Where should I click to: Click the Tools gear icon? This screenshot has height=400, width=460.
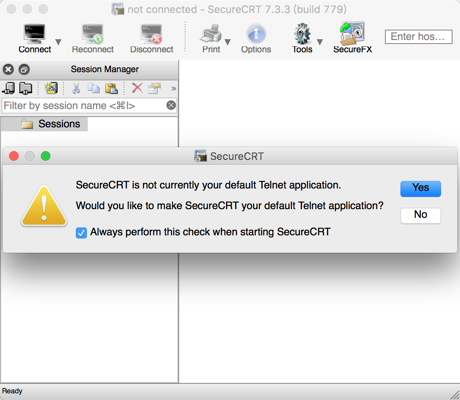coord(302,34)
